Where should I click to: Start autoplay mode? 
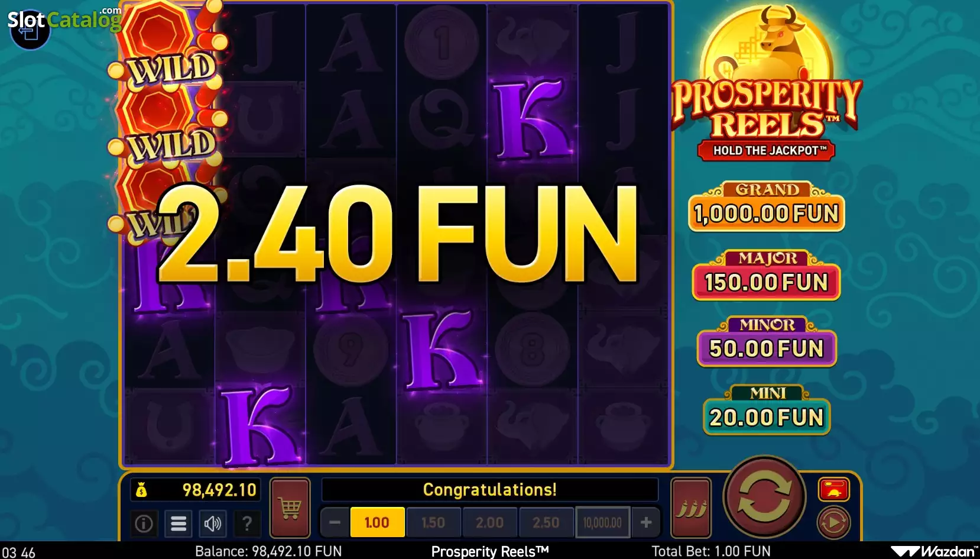[x=833, y=522]
